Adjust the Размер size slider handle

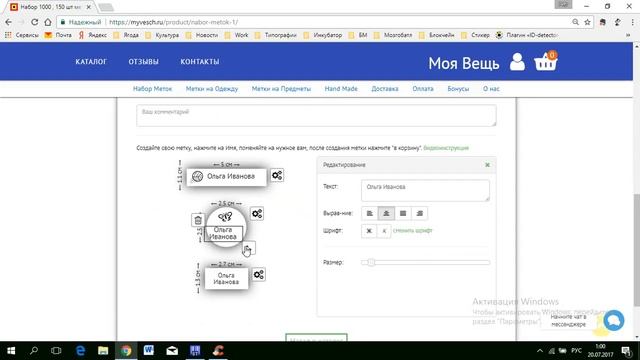tap(371, 262)
